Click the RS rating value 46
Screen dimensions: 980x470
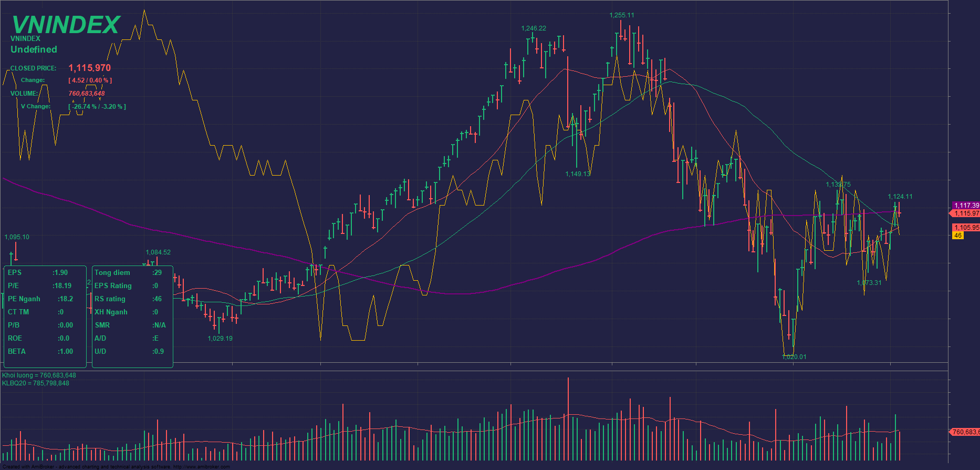coord(157,299)
